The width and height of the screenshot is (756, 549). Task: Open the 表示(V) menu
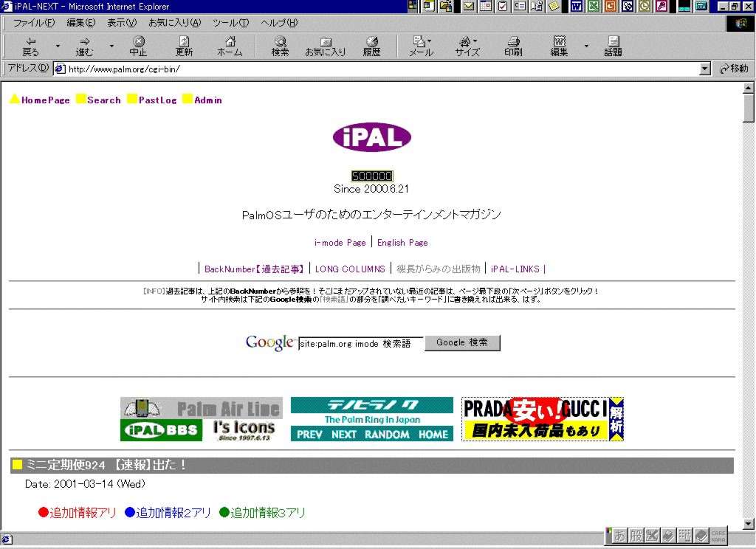click(122, 23)
